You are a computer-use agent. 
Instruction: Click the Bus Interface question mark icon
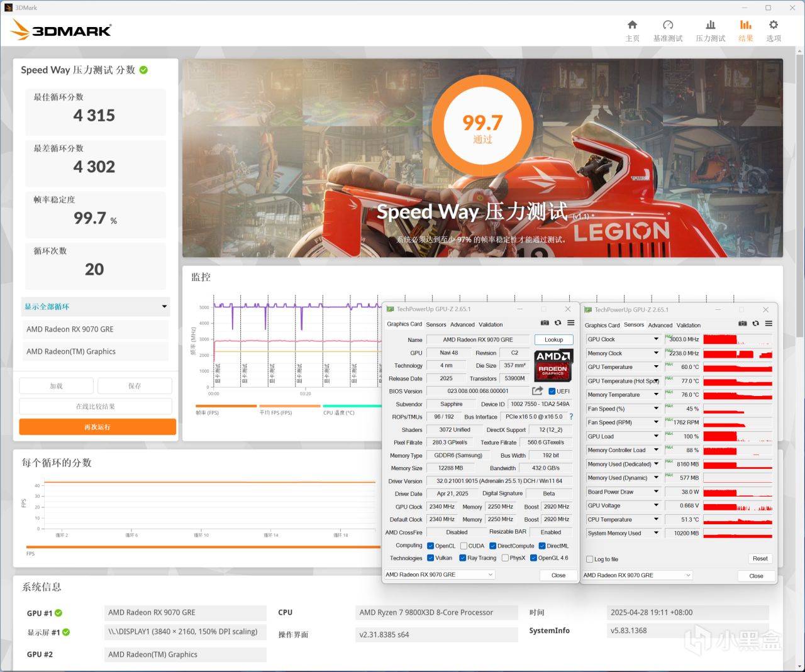(x=571, y=417)
